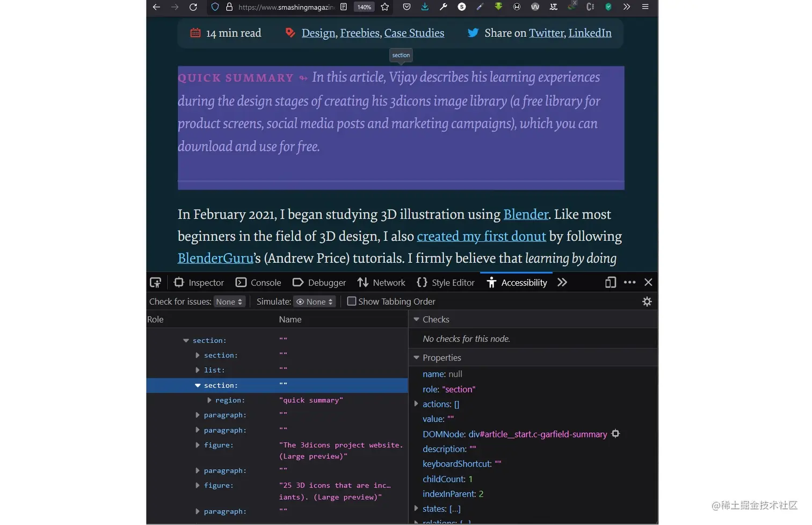Click the div#article__start DOMNode value
This screenshot has width=812, height=525.
[538, 434]
